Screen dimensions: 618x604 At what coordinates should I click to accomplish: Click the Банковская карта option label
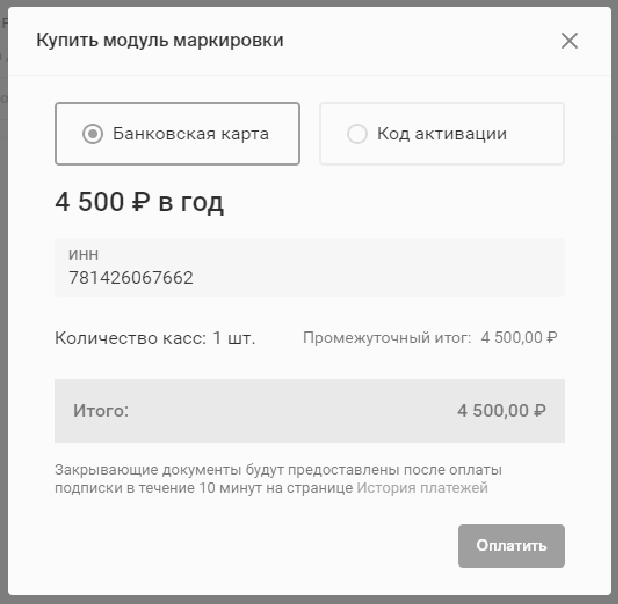pyautogui.click(x=190, y=134)
